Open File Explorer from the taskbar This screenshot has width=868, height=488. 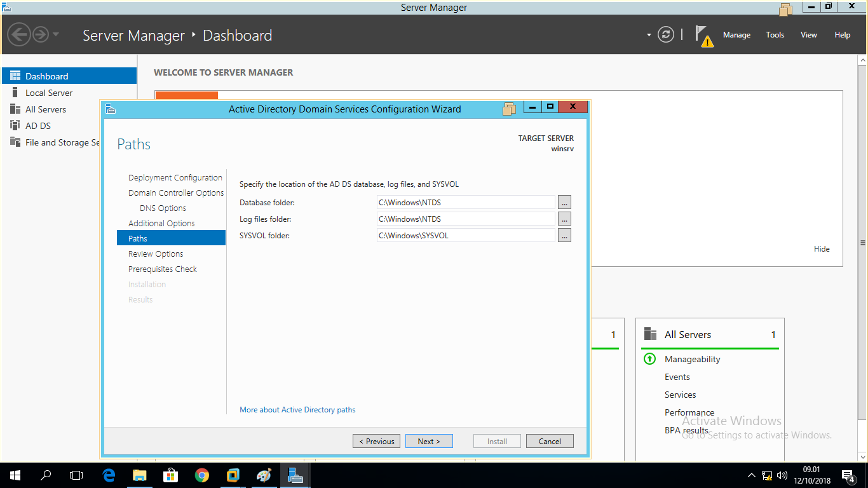[139, 475]
